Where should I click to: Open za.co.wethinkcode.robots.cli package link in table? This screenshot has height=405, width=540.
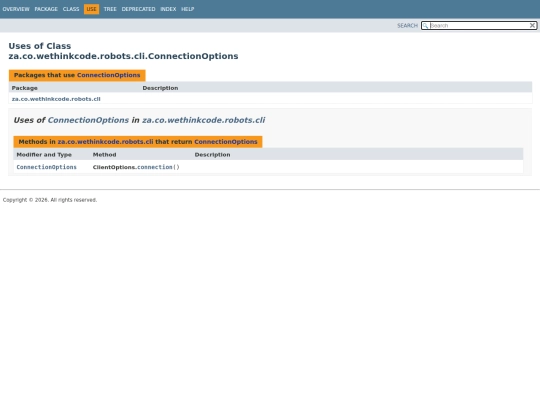pyautogui.click(x=56, y=99)
